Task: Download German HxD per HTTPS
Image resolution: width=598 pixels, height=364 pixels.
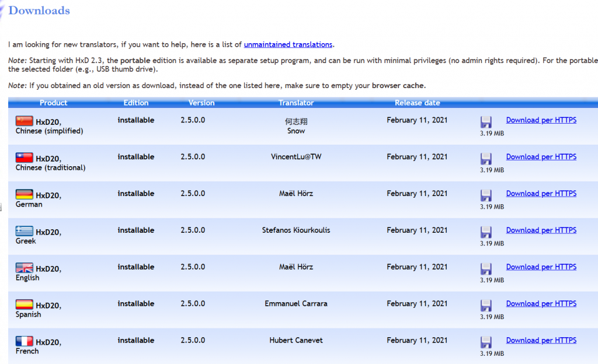Action: (x=541, y=194)
